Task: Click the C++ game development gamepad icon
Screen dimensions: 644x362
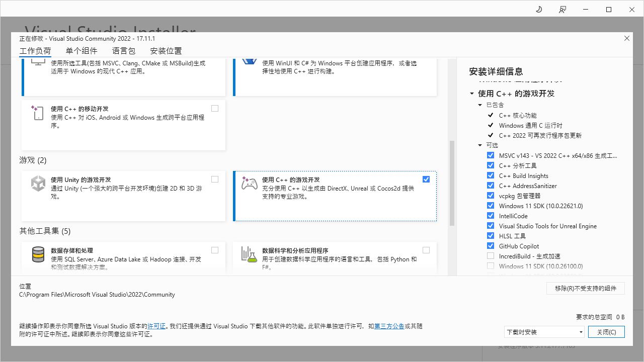Action: pyautogui.click(x=250, y=184)
